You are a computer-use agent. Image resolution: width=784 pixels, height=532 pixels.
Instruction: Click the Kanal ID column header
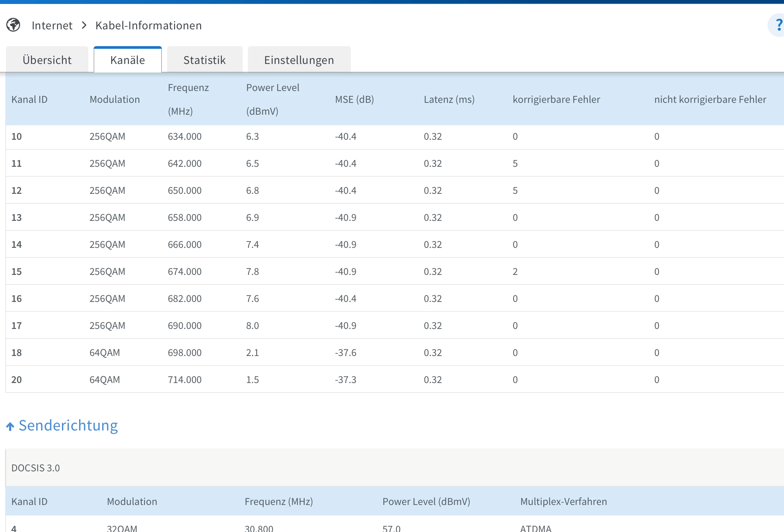point(29,100)
